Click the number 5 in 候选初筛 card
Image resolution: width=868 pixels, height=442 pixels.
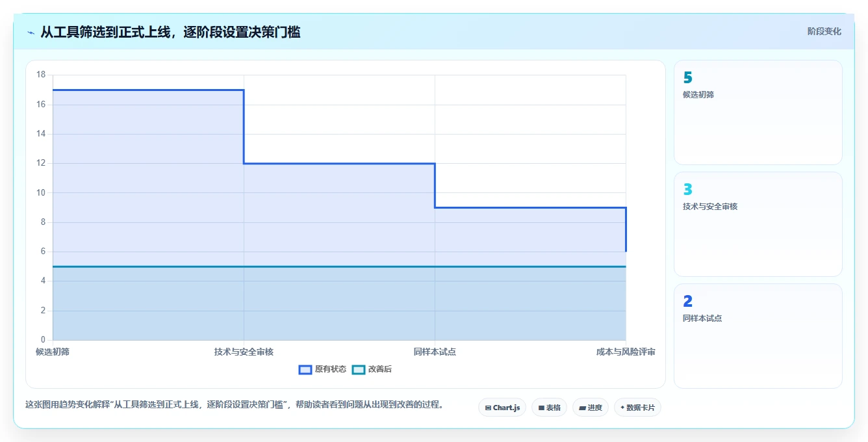688,78
